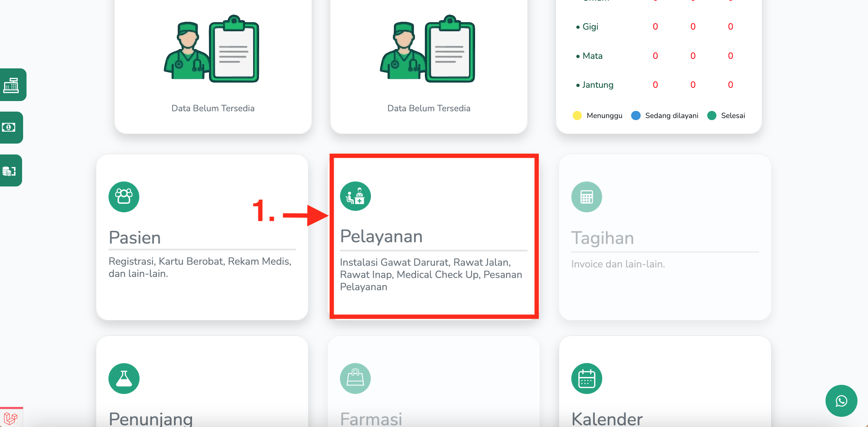Screen dimensions: 868x427
Task: Click the green Selesai legend dot
Action: pyautogui.click(x=712, y=116)
